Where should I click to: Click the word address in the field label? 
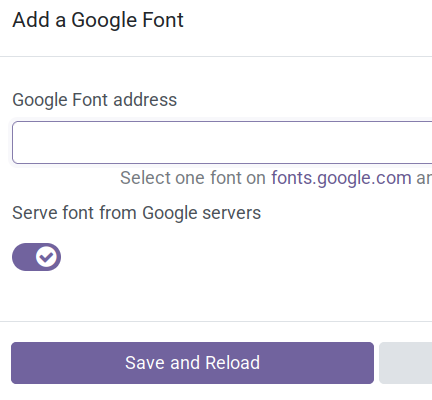pos(145,100)
